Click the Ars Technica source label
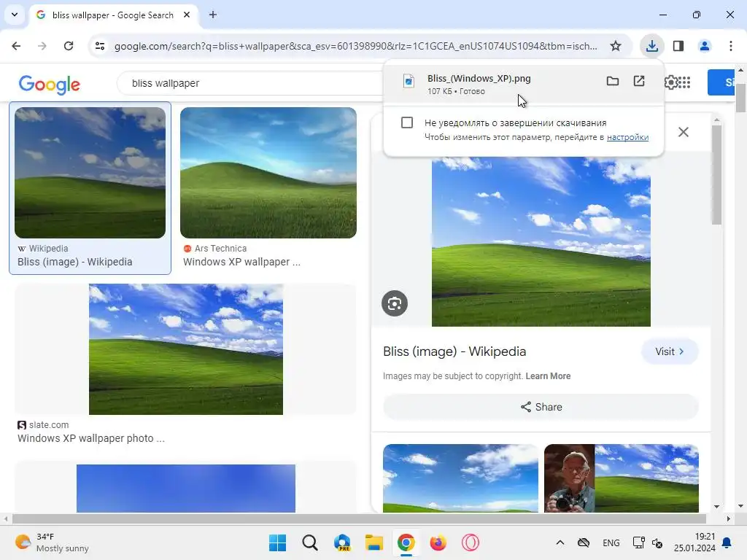The width and height of the screenshot is (747, 560). 220,248
